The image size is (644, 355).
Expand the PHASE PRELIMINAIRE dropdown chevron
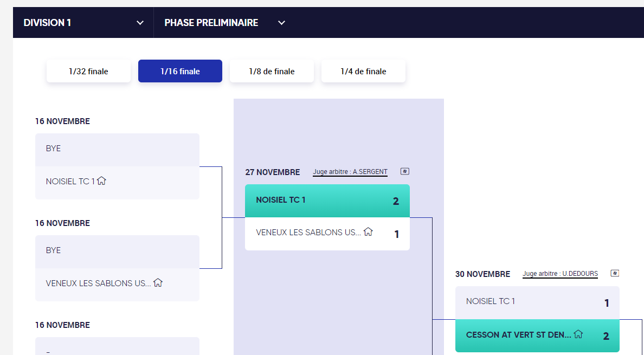point(281,23)
